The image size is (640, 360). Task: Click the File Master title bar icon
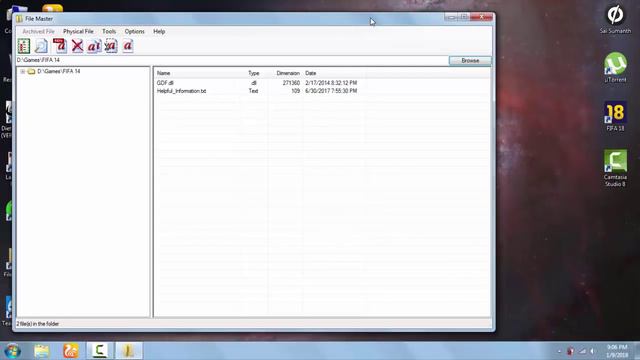(x=19, y=19)
